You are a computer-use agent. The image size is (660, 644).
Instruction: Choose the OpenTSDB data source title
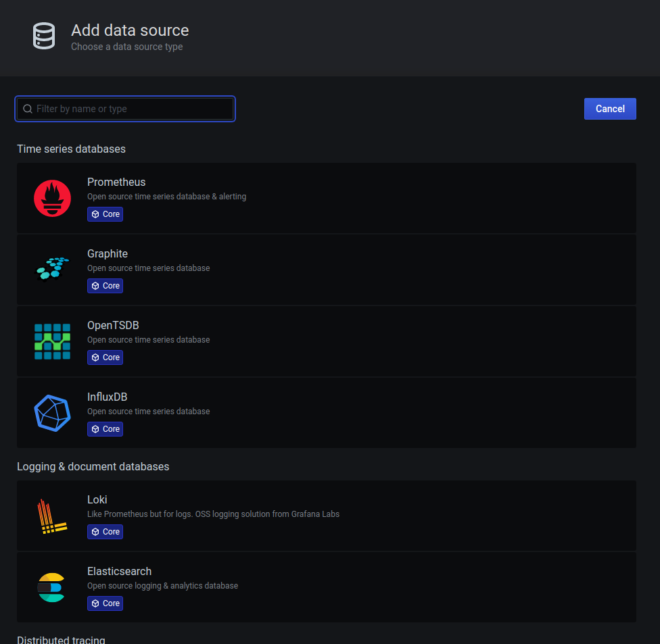(x=113, y=326)
